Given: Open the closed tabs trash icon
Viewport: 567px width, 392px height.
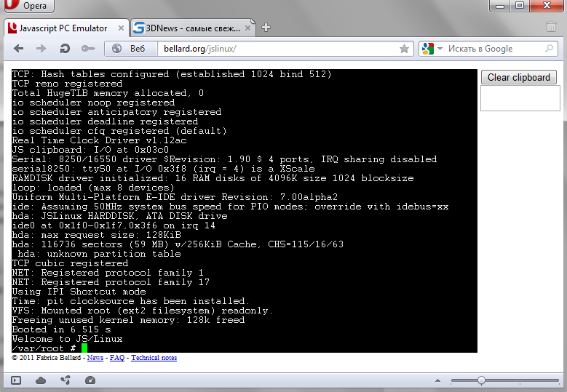Looking at the screenshot, I should (x=551, y=28).
